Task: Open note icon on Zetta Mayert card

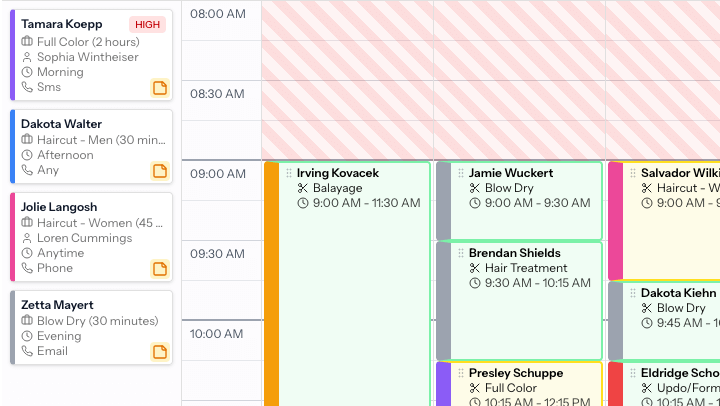Action: 159,351
